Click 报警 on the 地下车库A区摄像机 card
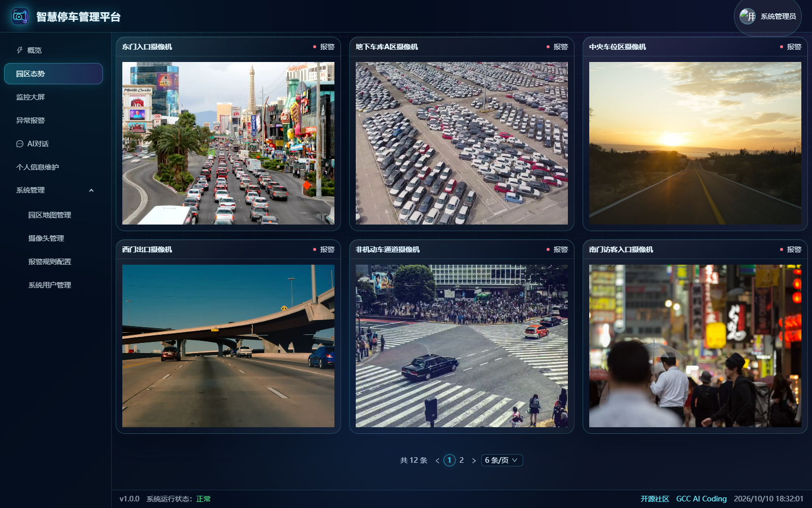Screen dimensions: 812x508 click(557, 47)
